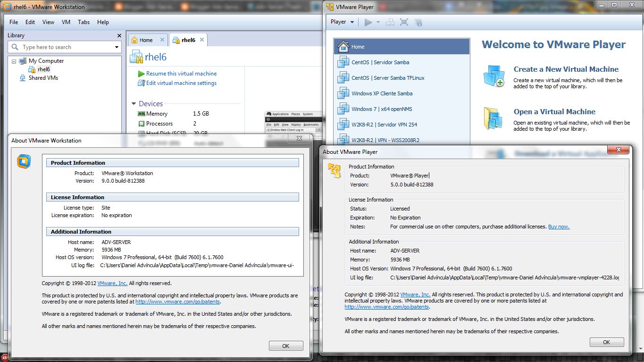Viewport: 644px width, 362px height.
Task: Click the Play virtual machine toolbar icon
Action: click(x=368, y=22)
